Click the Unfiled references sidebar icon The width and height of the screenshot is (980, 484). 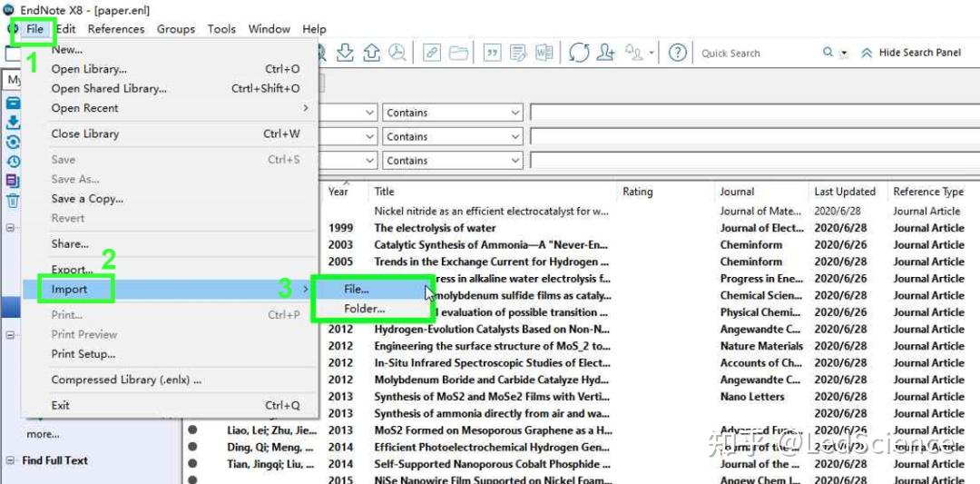coord(13,181)
